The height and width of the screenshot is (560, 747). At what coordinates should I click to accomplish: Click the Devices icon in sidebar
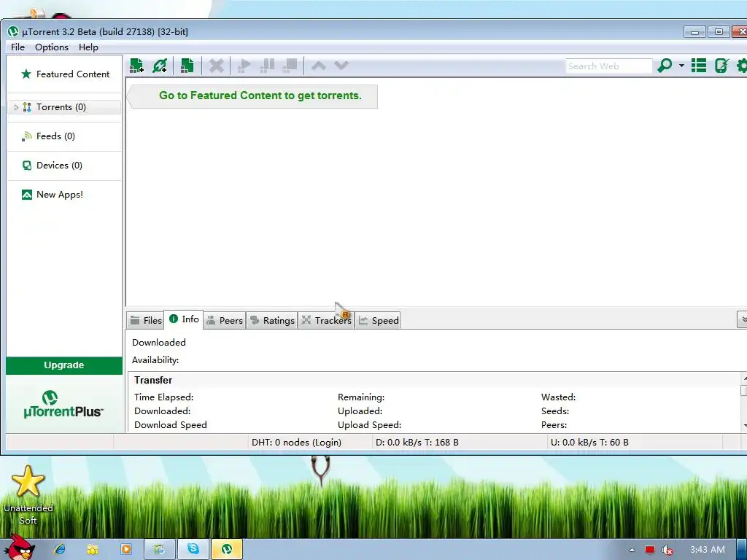click(27, 166)
